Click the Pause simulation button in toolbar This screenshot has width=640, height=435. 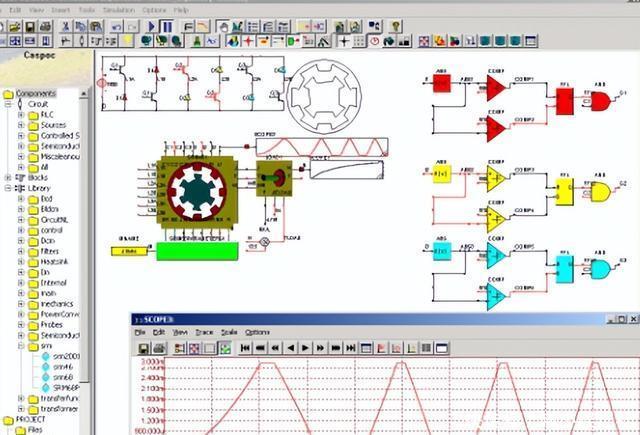coord(166,26)
